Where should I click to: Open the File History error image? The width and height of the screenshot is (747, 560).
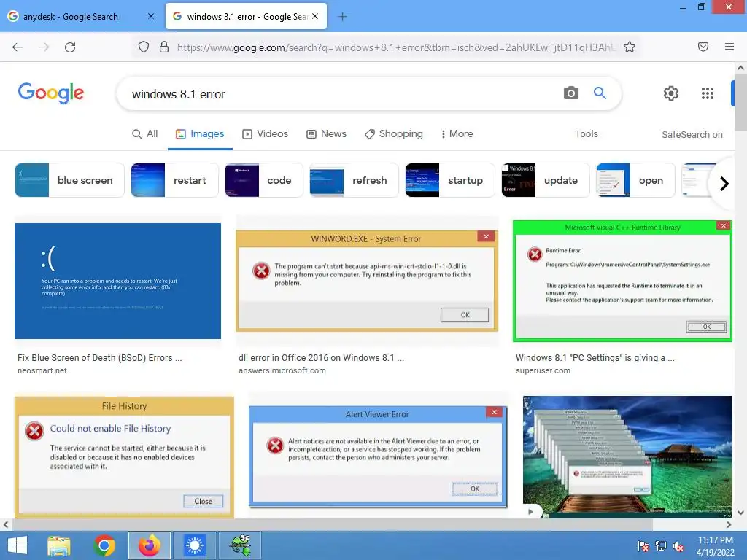tap(124, 457)
